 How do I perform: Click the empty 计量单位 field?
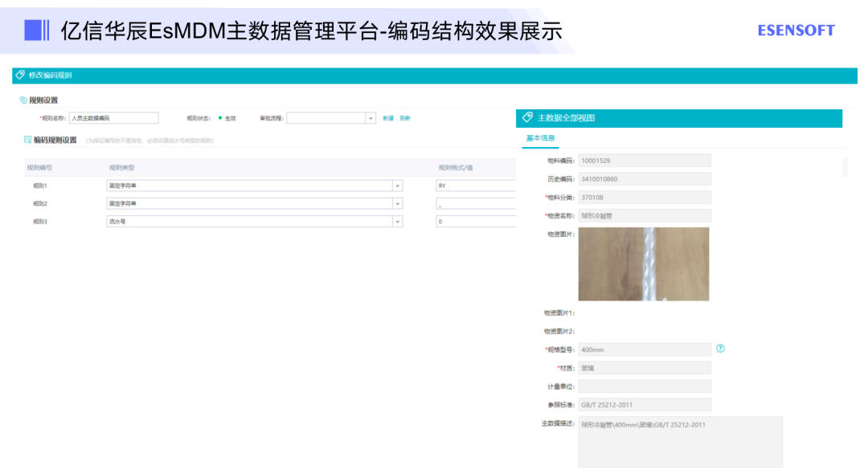point(645,386)
